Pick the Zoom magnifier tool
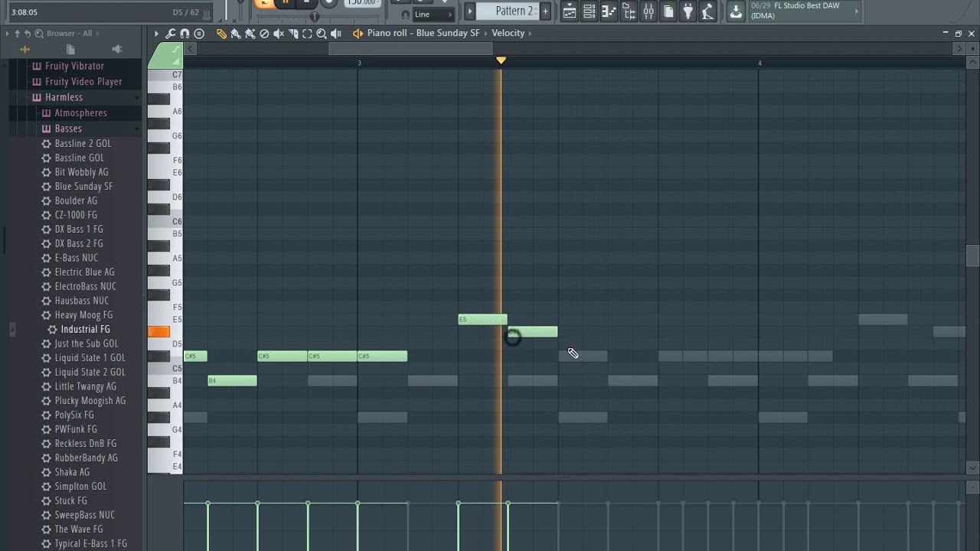 pyautogui.click(x=322, y=34)
